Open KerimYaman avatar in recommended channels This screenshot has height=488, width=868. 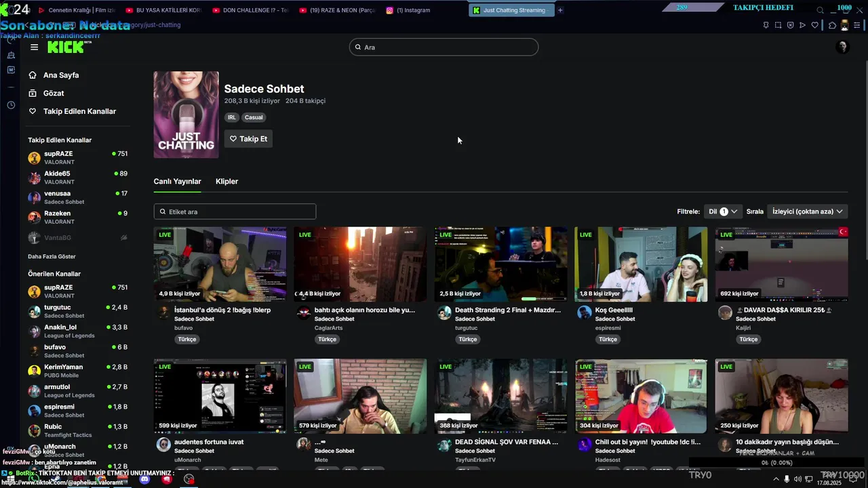click(x=34, y=371)
